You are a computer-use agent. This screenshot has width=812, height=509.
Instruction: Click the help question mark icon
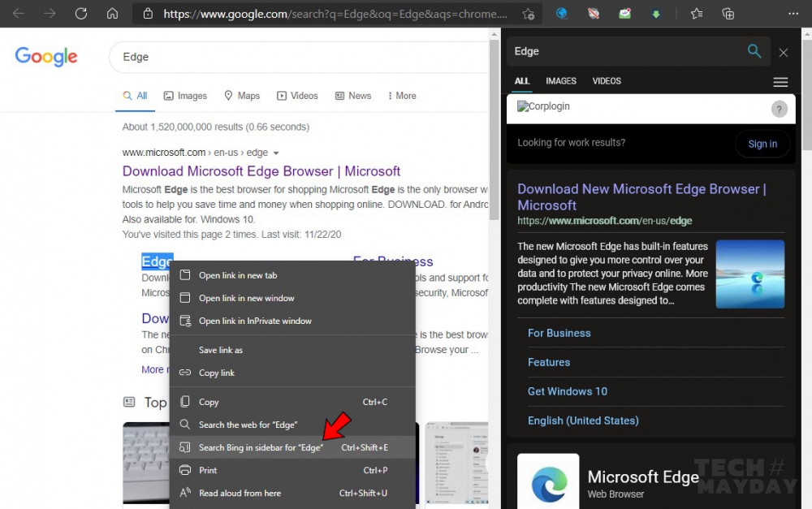(779, 110)
